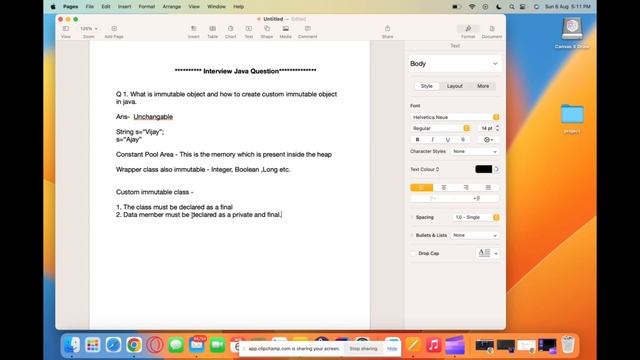Open the Body paragraph style dropdown
The height and width of the screenshot is (360, 640).
(454, 64)
